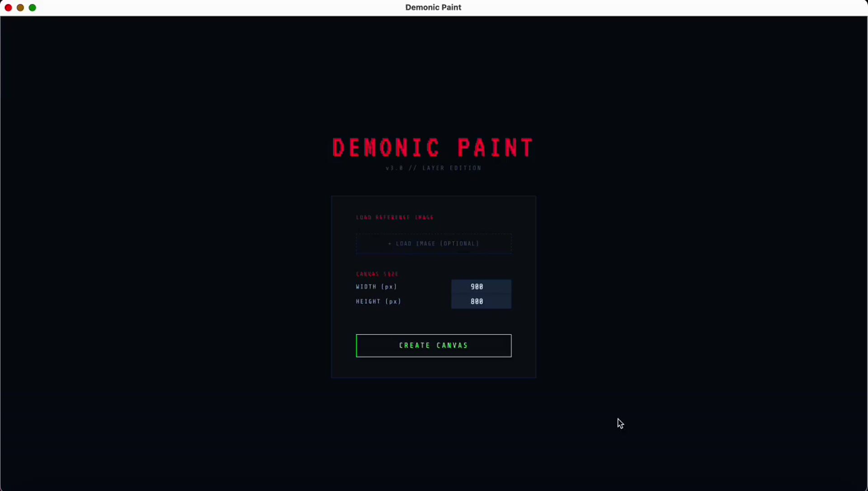Maximize window with the green button
Screen dimensions: 868x491
pyautogui.click(x=33, y=8)
